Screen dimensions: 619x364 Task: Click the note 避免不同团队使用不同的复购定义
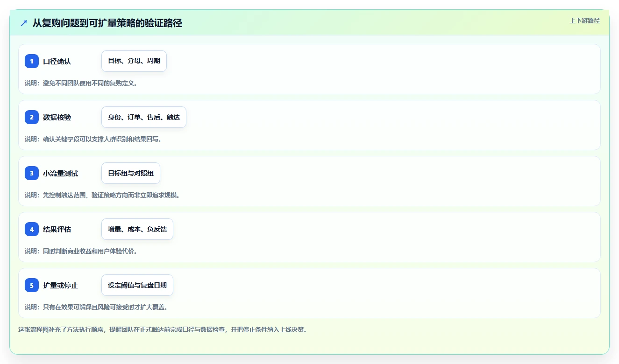81,83
